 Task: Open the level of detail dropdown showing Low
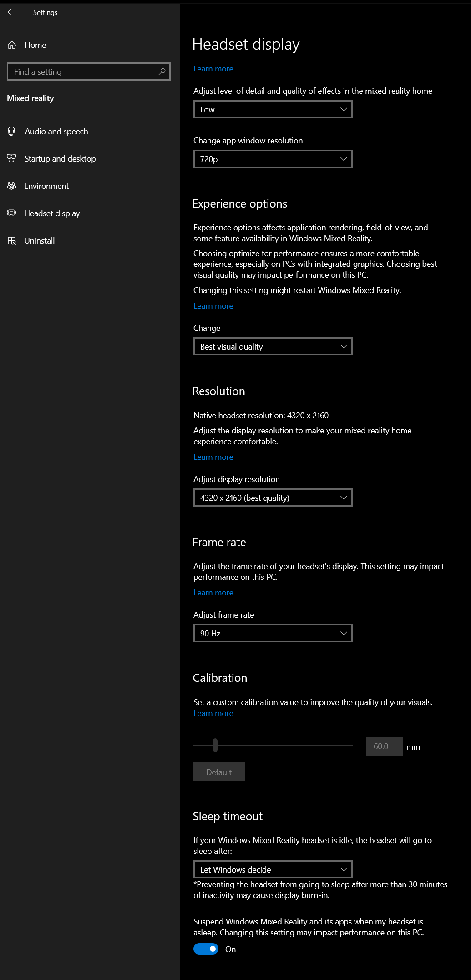click(273, 110)
